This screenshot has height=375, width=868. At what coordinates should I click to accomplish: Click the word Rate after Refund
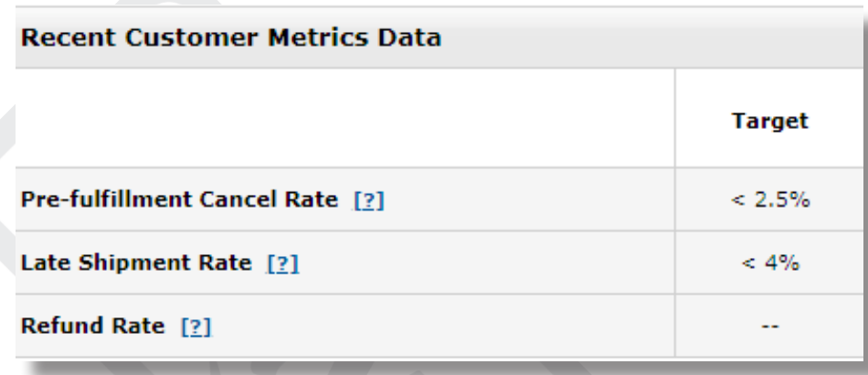point(138,326)
